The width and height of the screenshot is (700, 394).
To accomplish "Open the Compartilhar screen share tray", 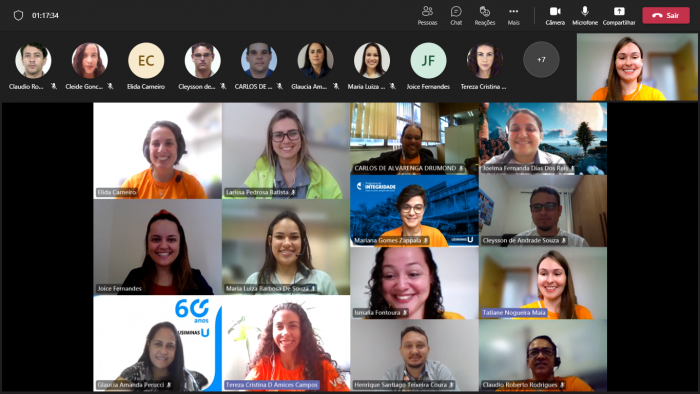I will pyautogui.click(x=619, y=16).
